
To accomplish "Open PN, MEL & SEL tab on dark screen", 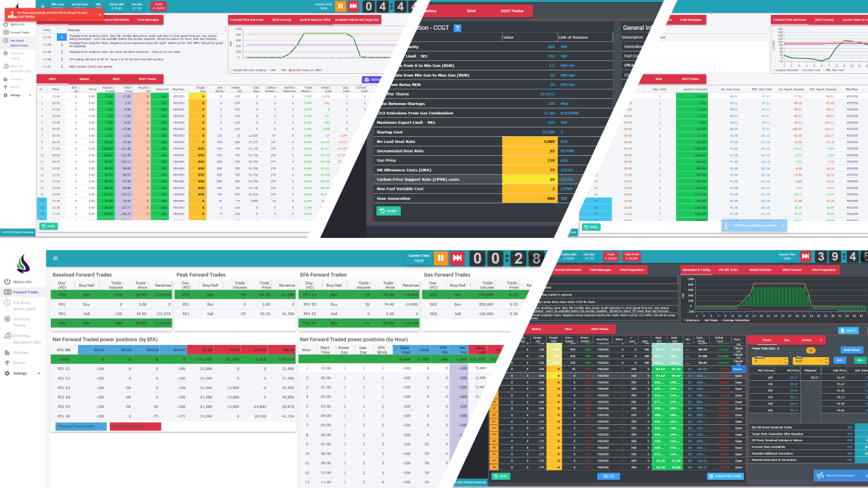I will (x=728, y=270).
